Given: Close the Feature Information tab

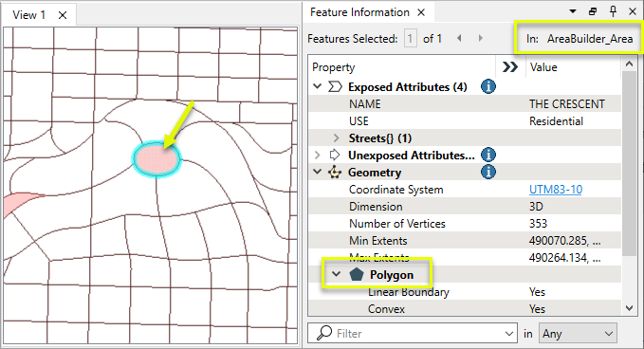Looking at the screenshot, I should tap(421, 12).
